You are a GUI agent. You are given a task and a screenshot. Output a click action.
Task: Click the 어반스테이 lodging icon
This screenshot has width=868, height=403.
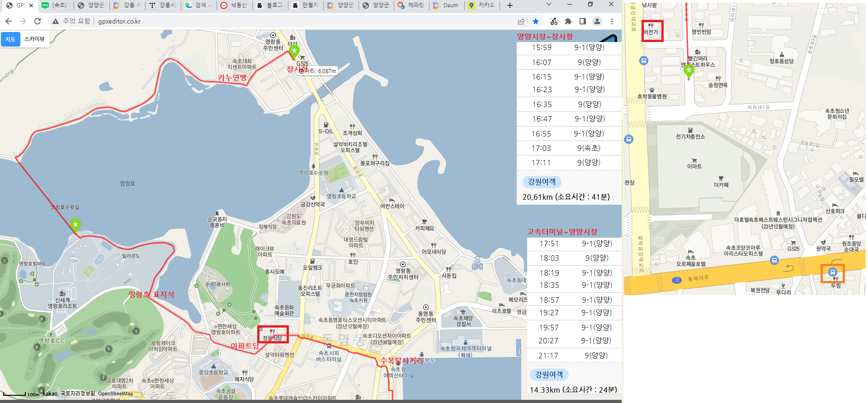(392, 200)
